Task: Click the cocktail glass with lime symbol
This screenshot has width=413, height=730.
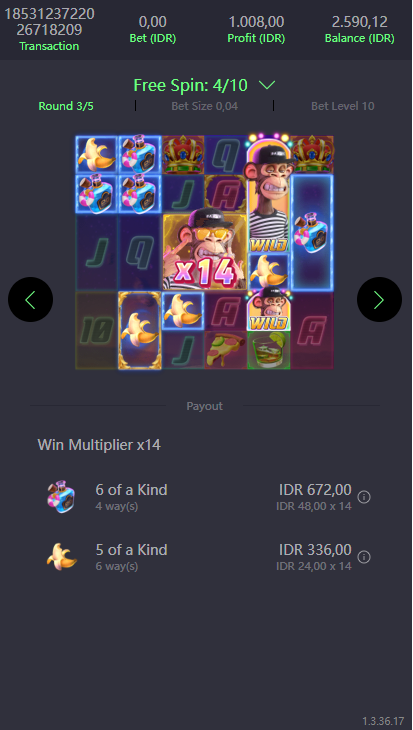Action: (269, 350)
